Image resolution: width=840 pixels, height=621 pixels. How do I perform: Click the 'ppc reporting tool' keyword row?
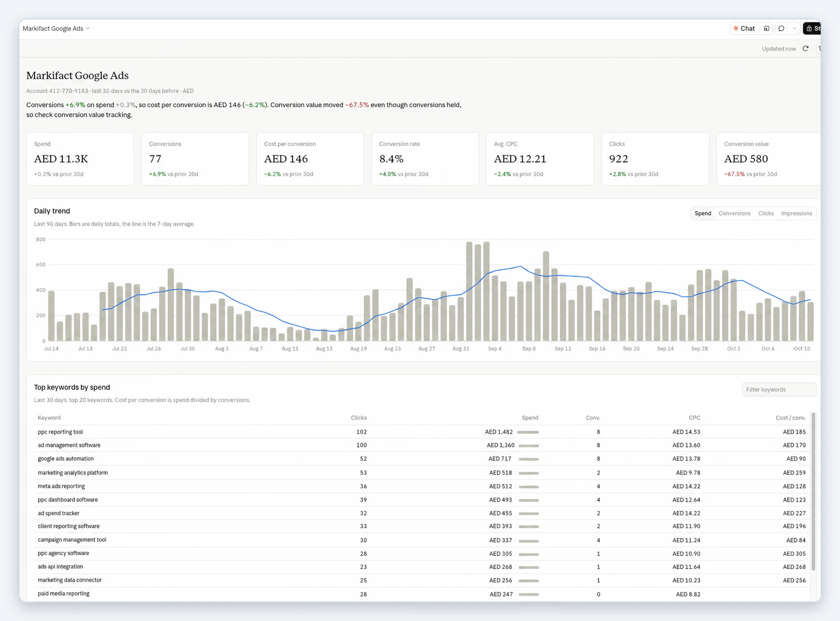[x=422, y=432]
